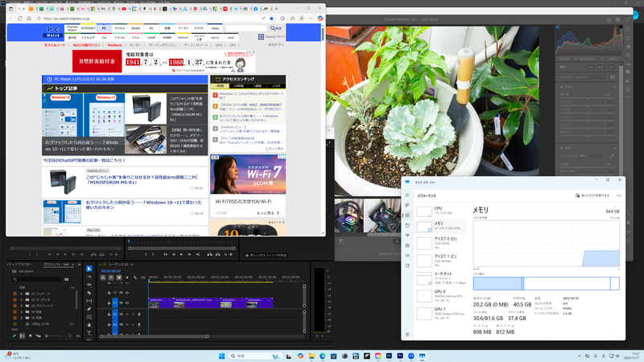Expand the 04 bin folder

click(22, 312)
